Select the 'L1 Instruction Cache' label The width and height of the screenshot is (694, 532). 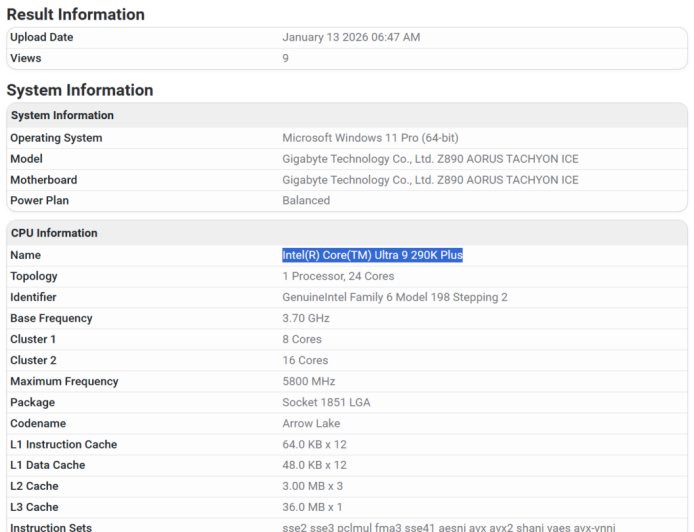pos(64,444)
